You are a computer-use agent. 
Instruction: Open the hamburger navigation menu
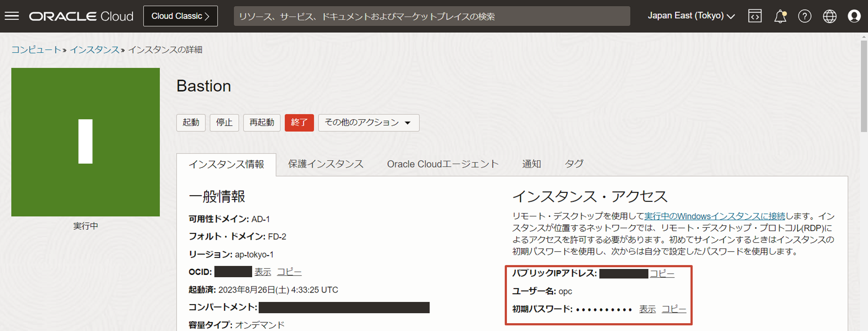(x=12, y=16)
